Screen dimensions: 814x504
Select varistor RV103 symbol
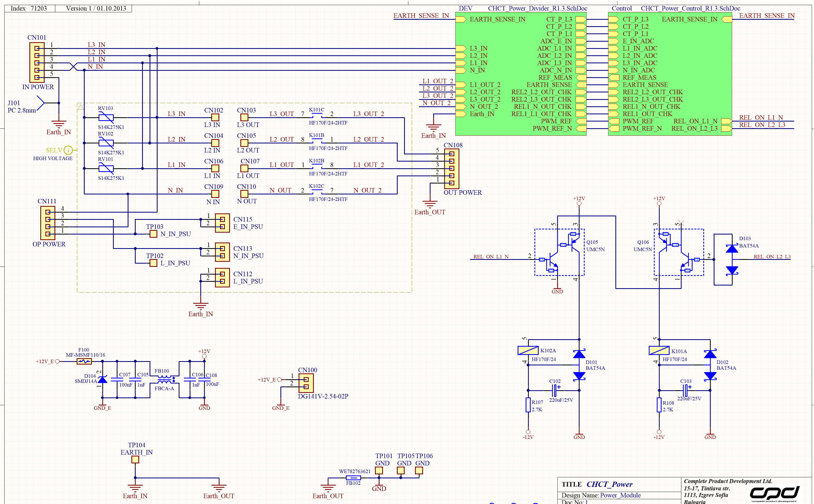106,118
